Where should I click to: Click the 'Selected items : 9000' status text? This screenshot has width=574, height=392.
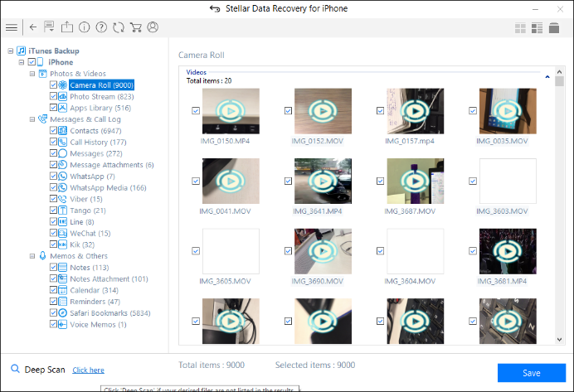315,365
